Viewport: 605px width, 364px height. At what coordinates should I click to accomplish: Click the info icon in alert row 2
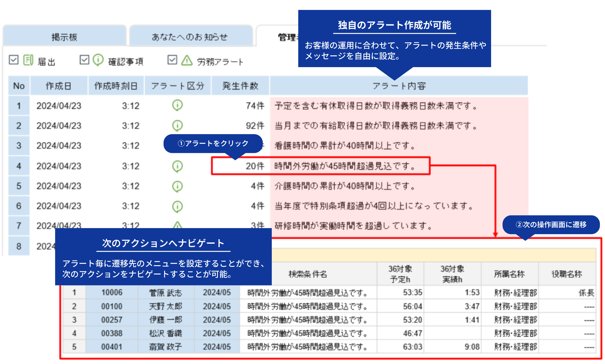point(177,126)
